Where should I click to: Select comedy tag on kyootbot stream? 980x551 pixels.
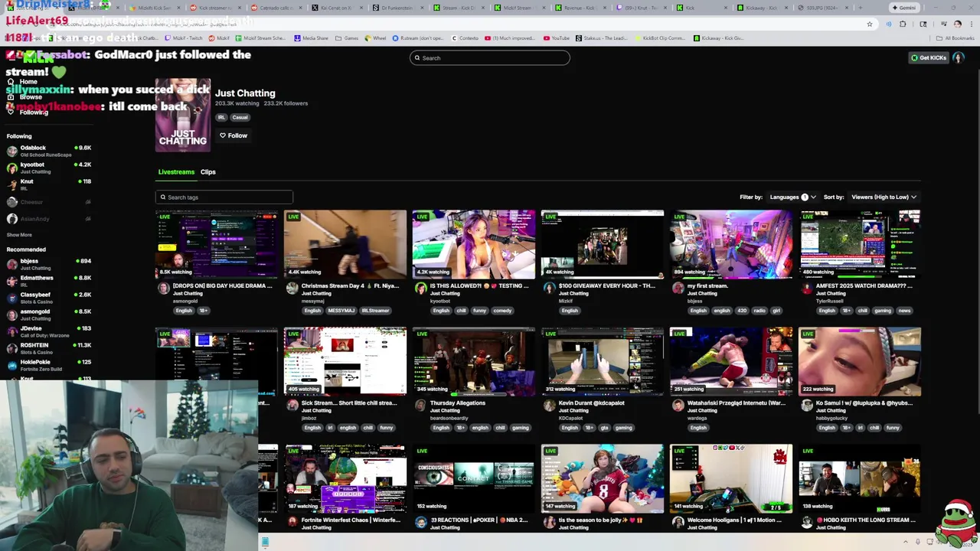click(x=502, y=311)
